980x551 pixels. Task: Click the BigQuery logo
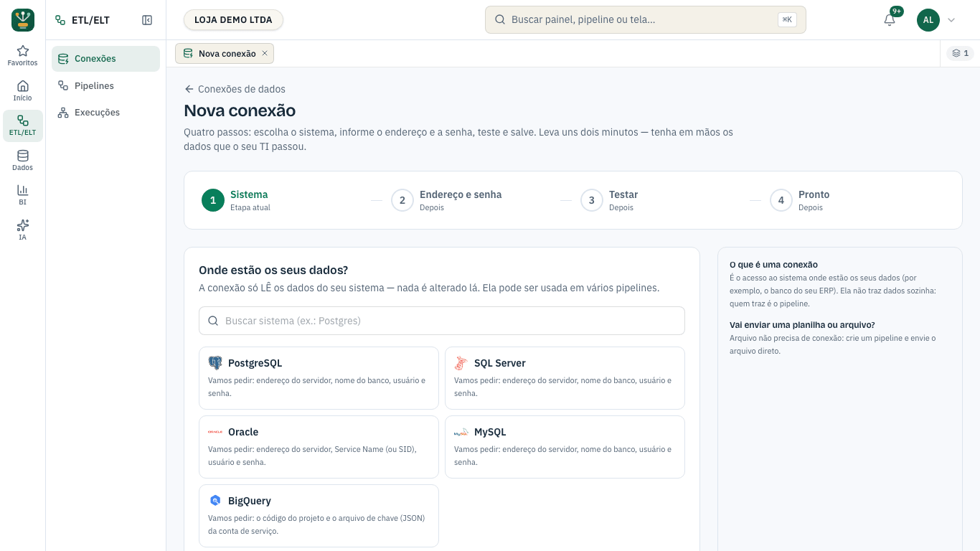(x=215, y=501)
